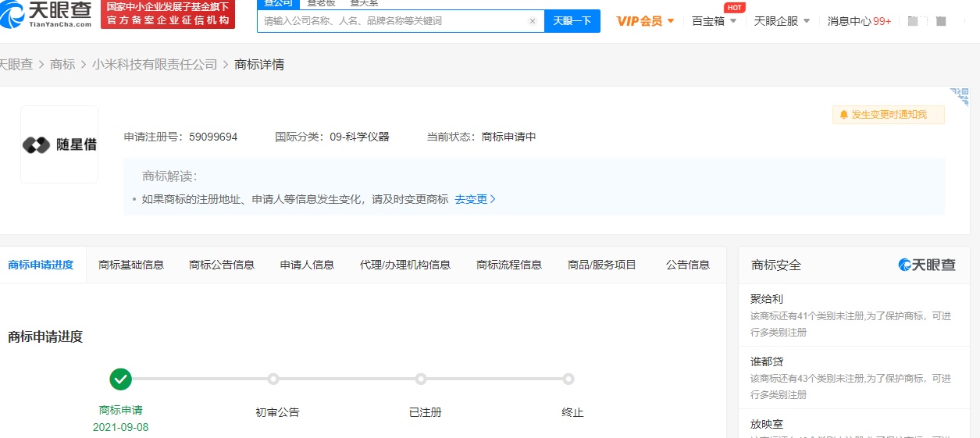
Task: Click the 终止 progress step circle
Action: [568, 379]
